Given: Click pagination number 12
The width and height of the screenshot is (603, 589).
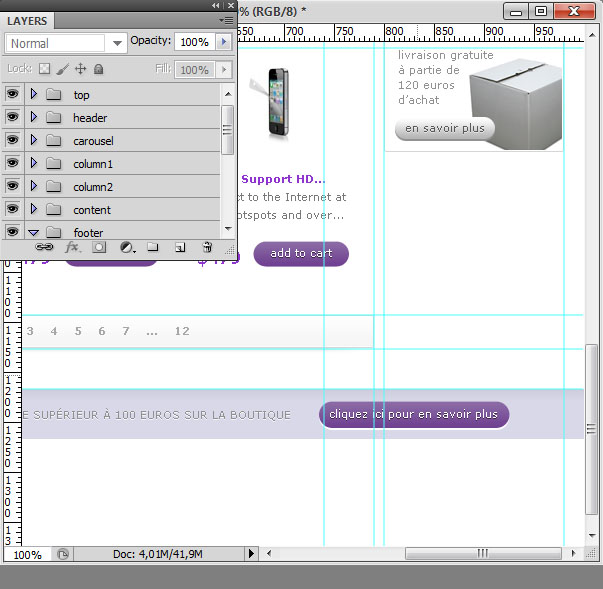Looking at the screenshot, I should 182,331.
